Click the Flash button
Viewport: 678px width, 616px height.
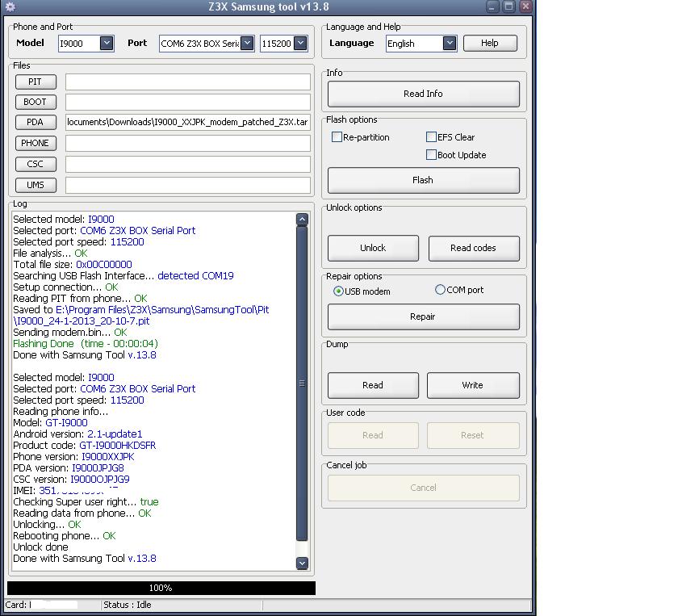pos(423,180)
